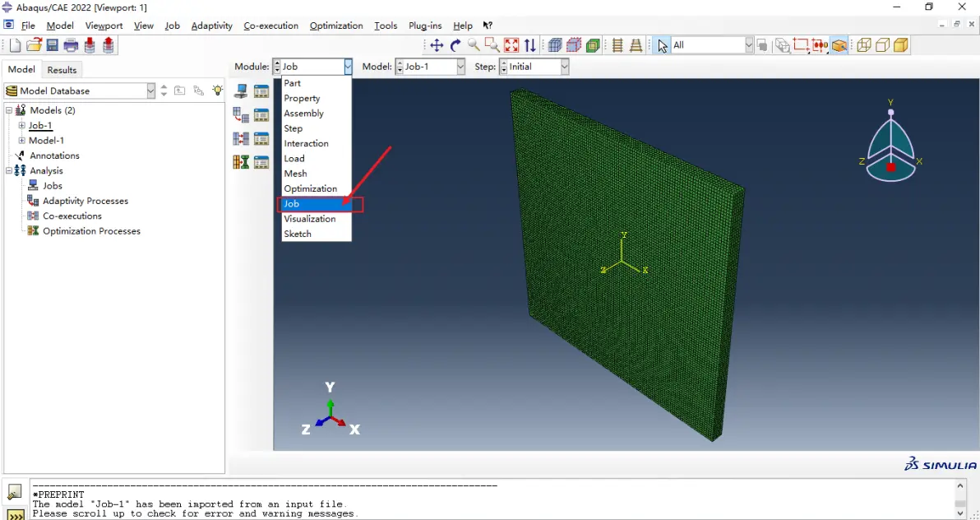Toggle the orange box selection option
980x520 pixels.
839,45
